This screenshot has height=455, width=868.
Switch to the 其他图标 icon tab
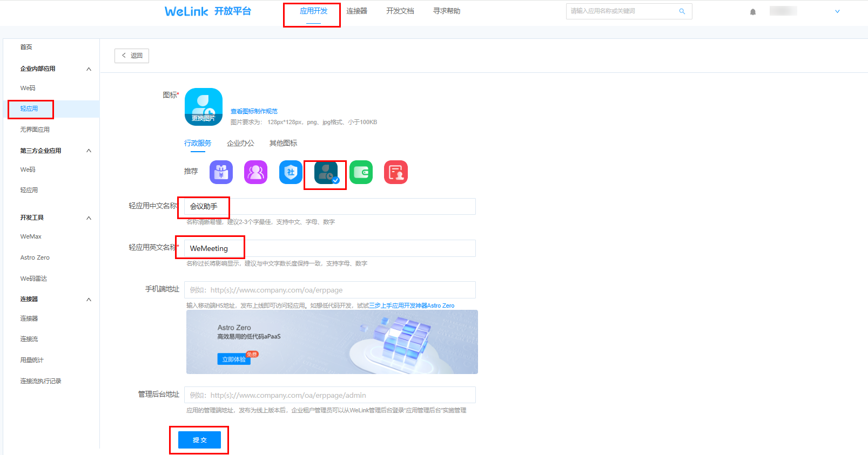pyautogui.click(x=283, y=143)
